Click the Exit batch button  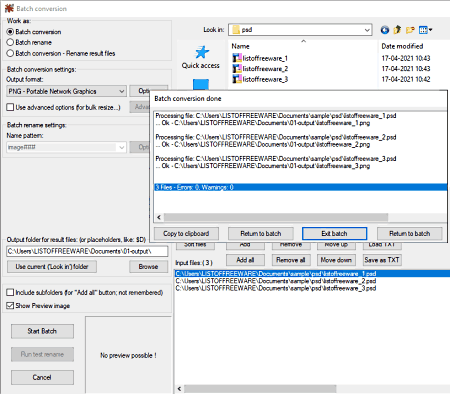tap(334, 233)
